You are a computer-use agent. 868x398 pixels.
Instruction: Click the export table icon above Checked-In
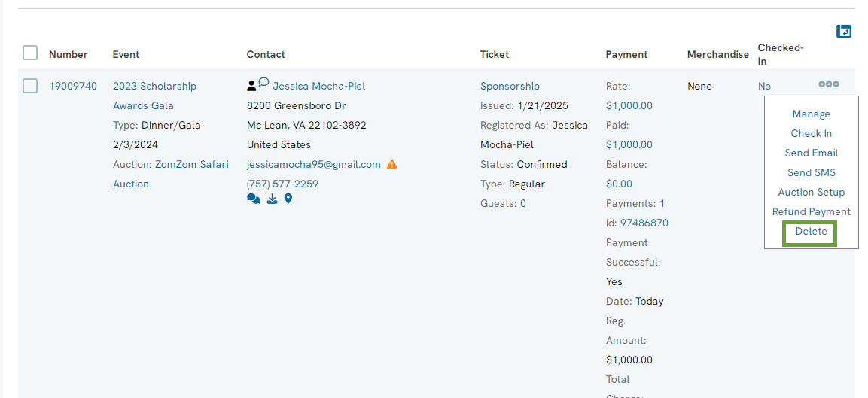coord(843,32)
